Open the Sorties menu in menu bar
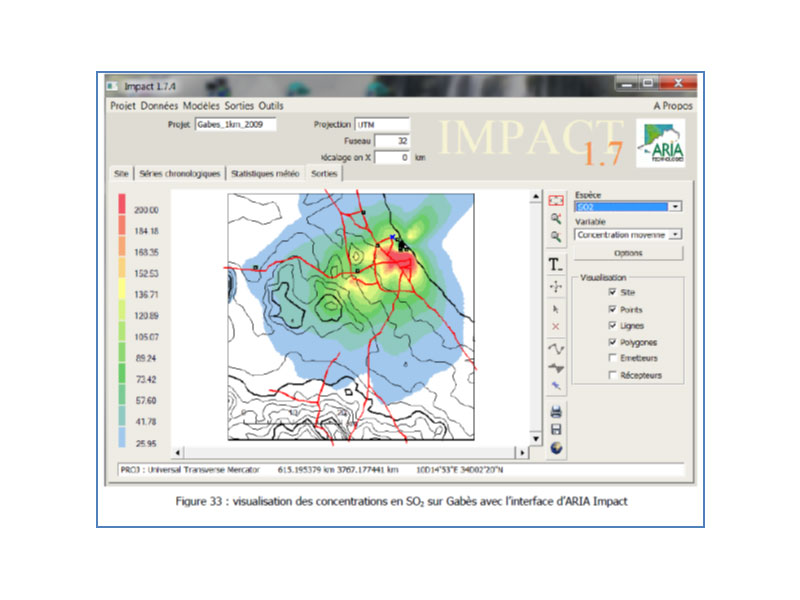Viewport: 800px width, 600px height. 239,106
